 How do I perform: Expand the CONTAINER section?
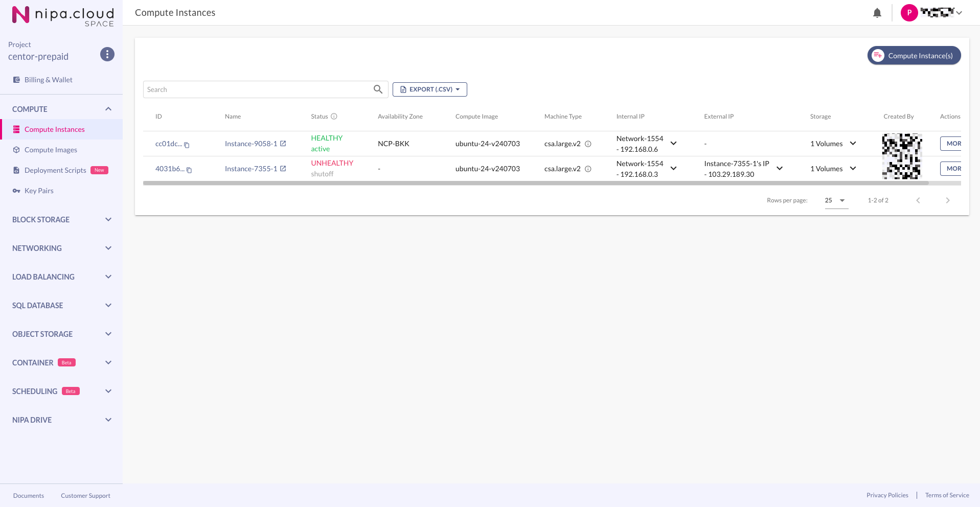[108, 362]
